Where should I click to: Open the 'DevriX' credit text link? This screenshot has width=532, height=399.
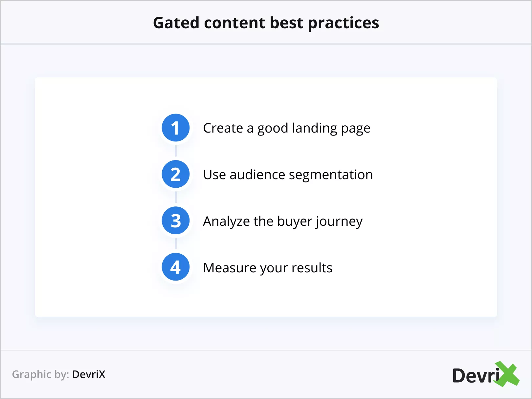pyautogui.click(x=89, y=374)
